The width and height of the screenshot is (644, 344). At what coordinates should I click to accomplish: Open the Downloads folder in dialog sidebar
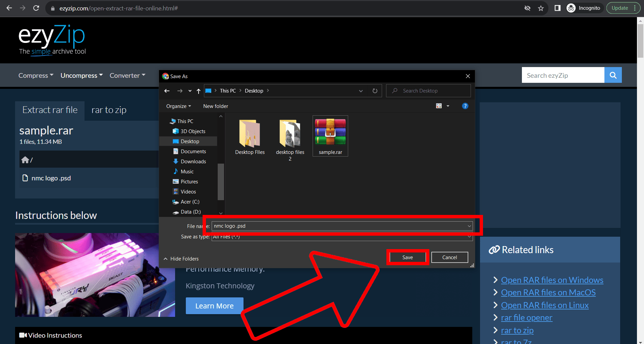click(193, 161)
